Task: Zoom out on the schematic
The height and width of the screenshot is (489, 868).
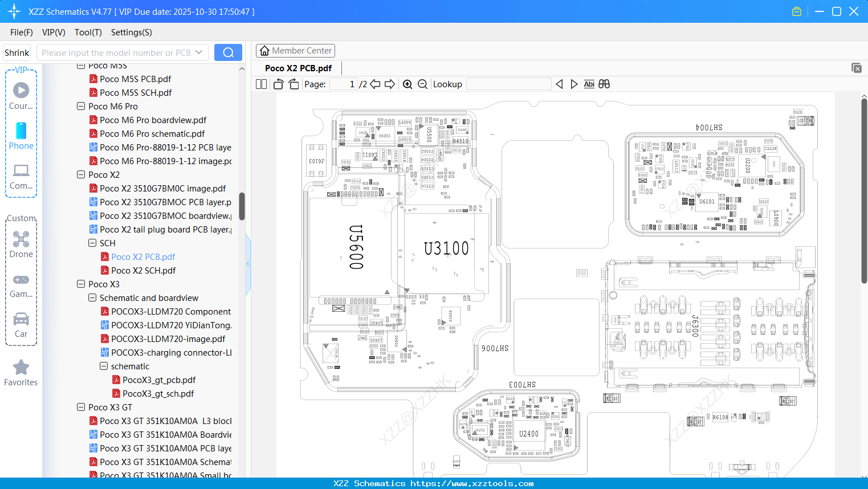Action: (x=422, y=84)
